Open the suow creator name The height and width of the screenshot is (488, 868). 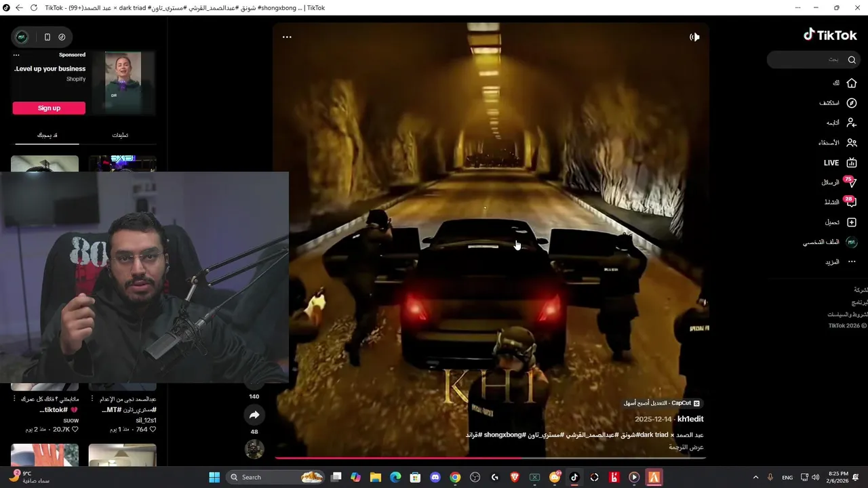[71, 420]
